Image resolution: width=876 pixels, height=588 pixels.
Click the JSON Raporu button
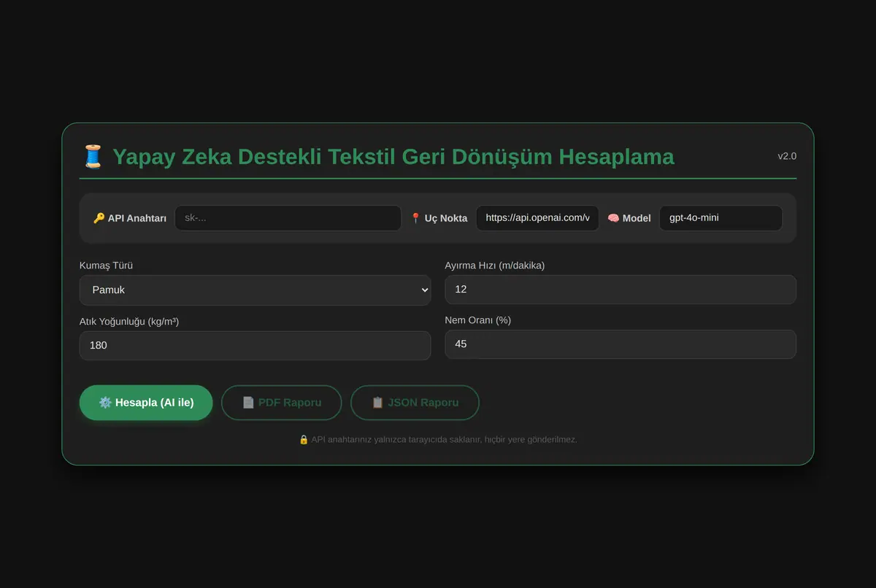coord(415,403)
